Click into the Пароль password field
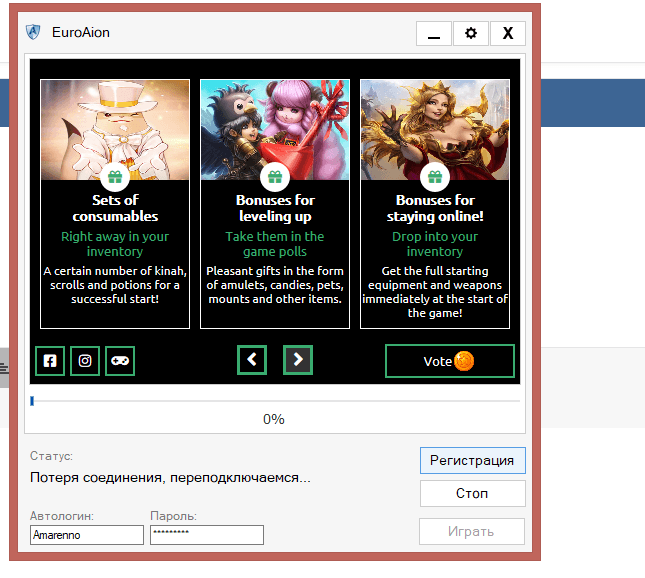Image resolution: width=645 pixels, height=578 pixels. point(207,535)
